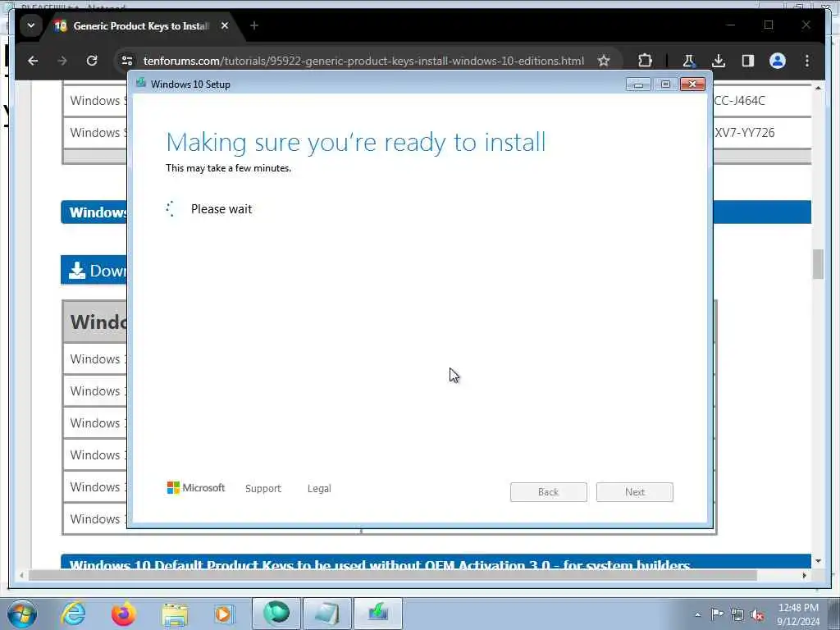Image resolution: width=840 pixels, height=630 pixels.
Task: Open network tray icon
Action: (x=737, y=614)
